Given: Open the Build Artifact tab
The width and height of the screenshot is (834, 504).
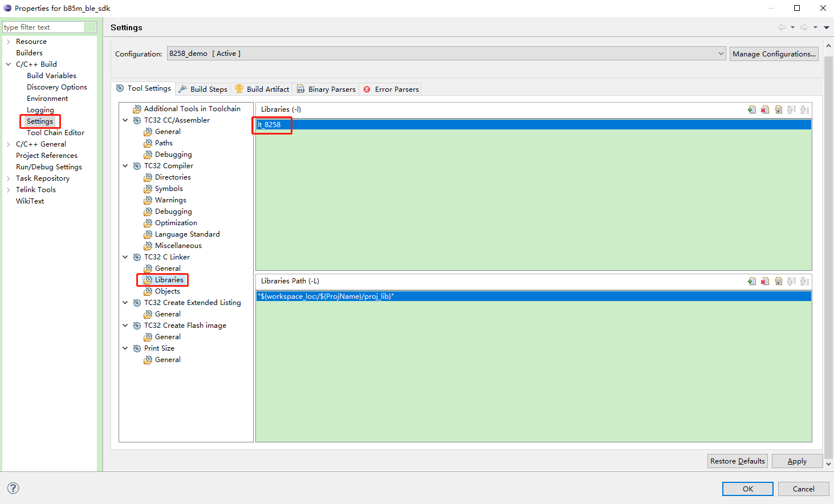Looking at the screenshot, I should coord(262,89).
